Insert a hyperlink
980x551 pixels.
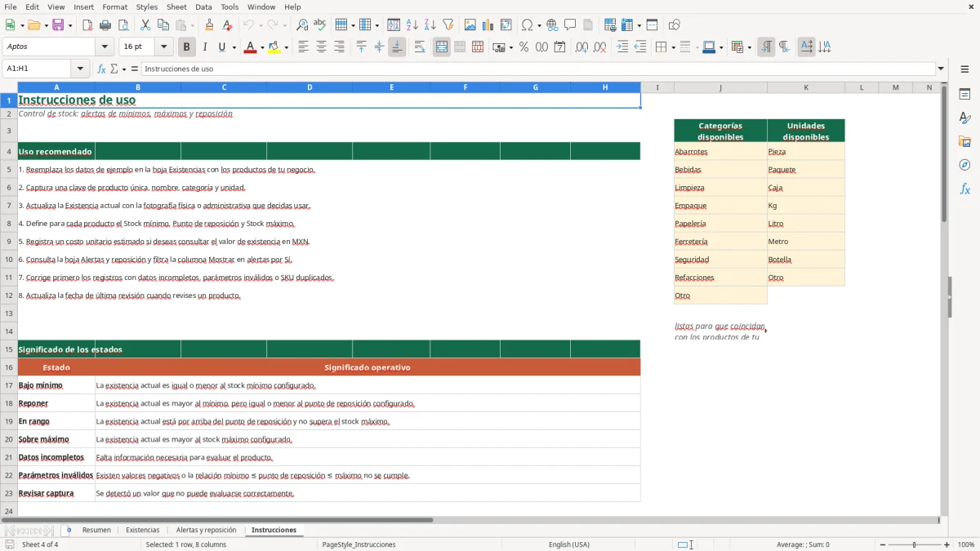552,25
